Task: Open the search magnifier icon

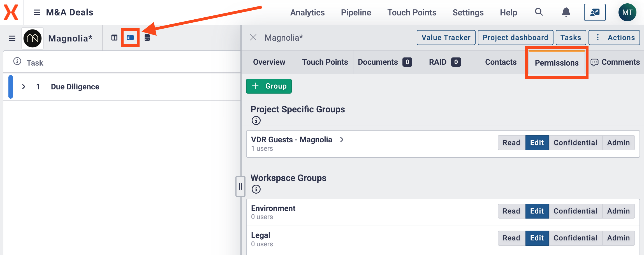Action: point(539,12)
